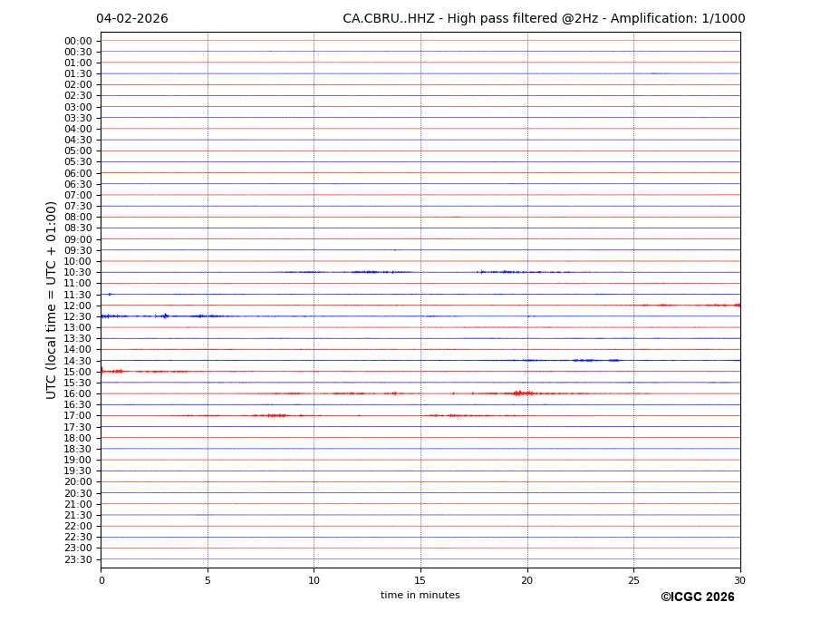Click the 30 minute x-axis tick label

739,580
